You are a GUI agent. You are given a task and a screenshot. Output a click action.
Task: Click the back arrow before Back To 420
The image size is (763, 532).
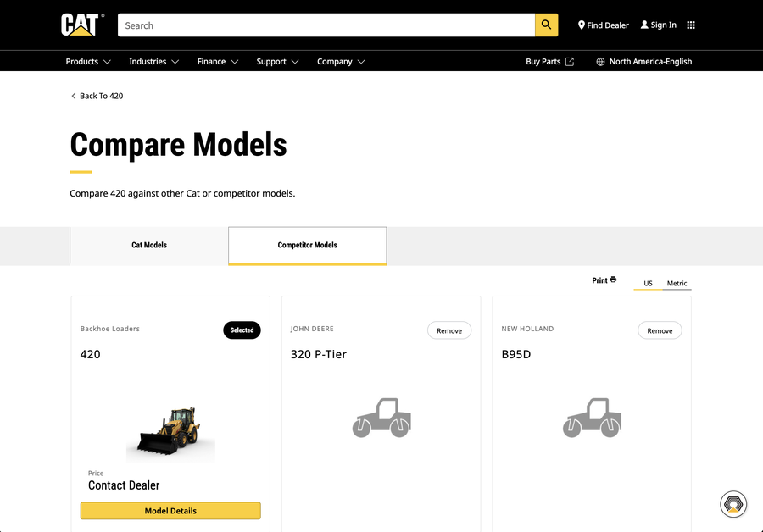point(74,96)
